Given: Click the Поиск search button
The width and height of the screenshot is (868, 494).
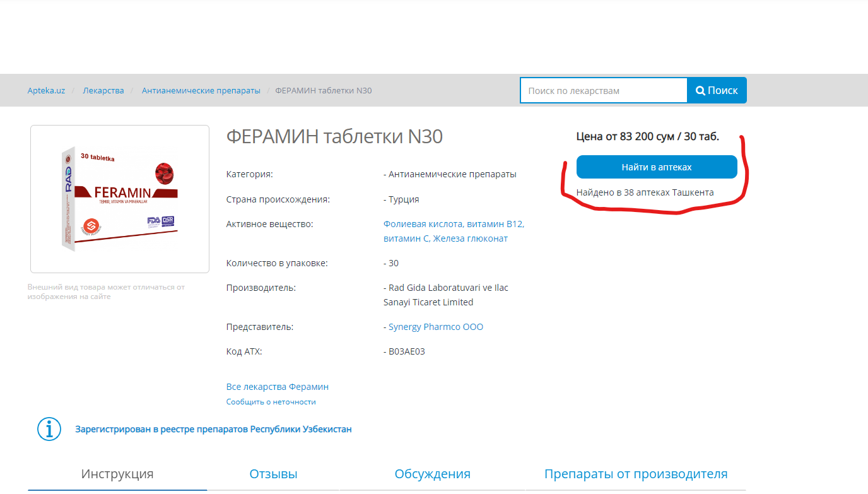Looking at the screenshot, I should [717, 90].
